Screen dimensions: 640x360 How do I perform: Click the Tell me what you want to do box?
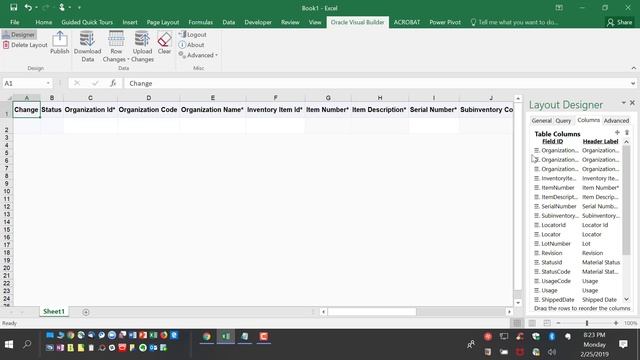[514, 22]
